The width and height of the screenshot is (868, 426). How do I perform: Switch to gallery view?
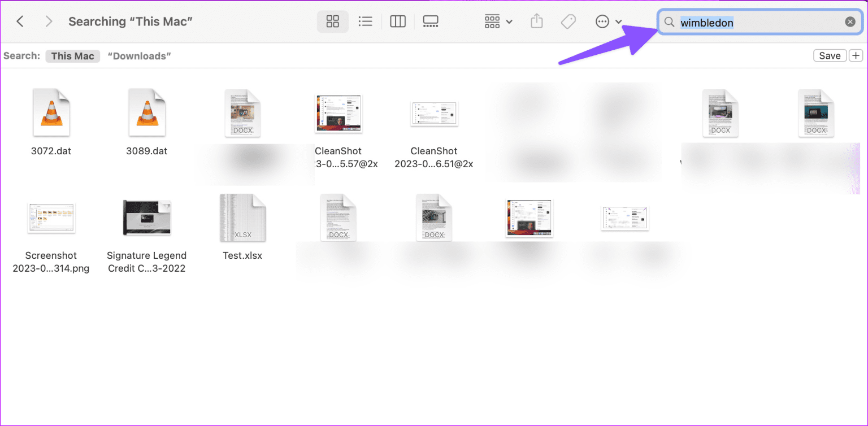[431, 21]
